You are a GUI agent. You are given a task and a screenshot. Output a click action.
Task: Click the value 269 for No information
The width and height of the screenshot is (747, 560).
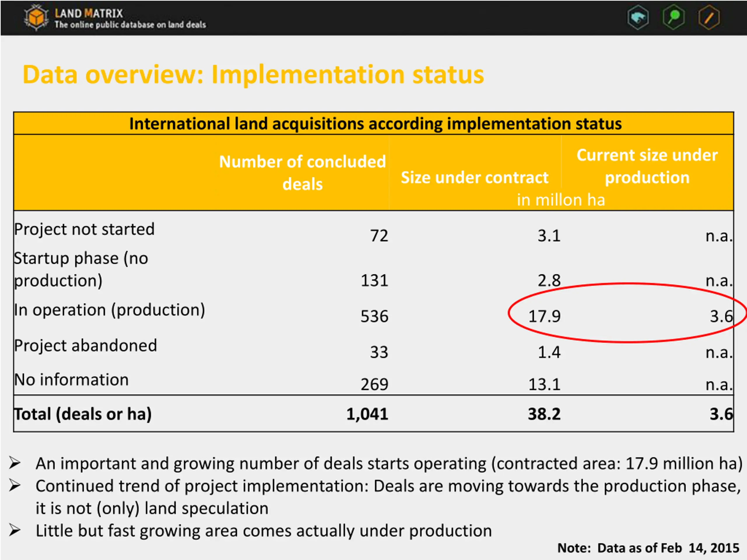point(374,384)
